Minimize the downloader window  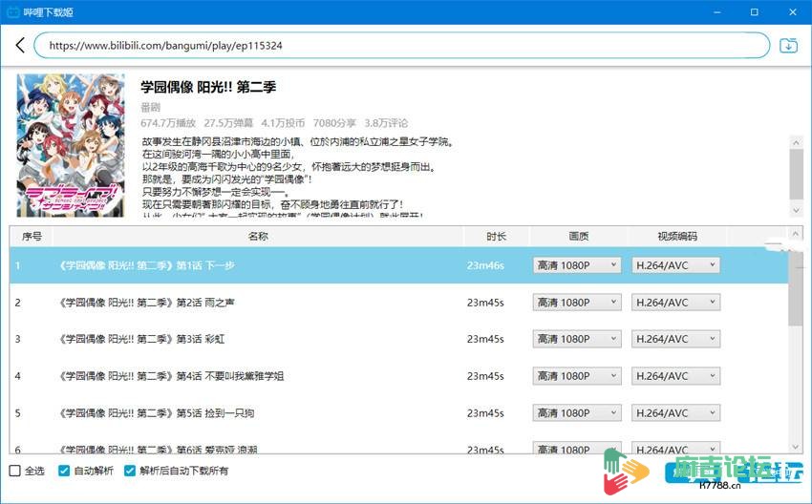[717, 11]
